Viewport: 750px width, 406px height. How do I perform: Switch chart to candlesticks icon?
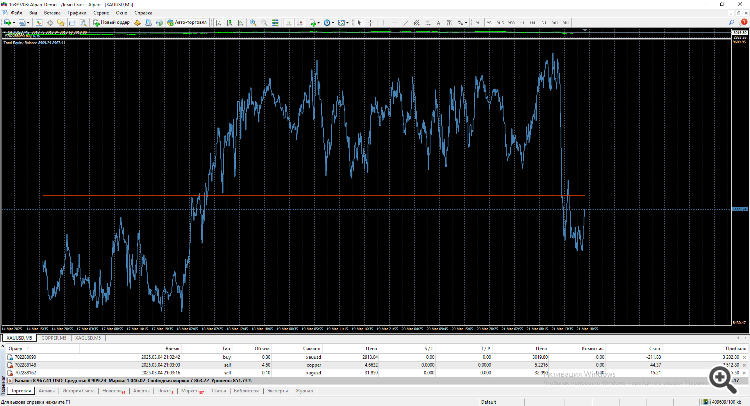(x=230, y=22)
